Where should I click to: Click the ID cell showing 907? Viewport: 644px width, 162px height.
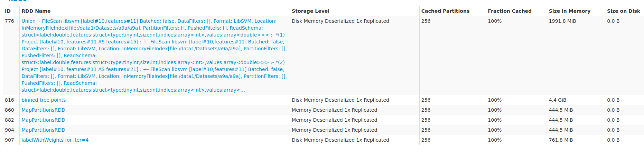tap(10, 140)
